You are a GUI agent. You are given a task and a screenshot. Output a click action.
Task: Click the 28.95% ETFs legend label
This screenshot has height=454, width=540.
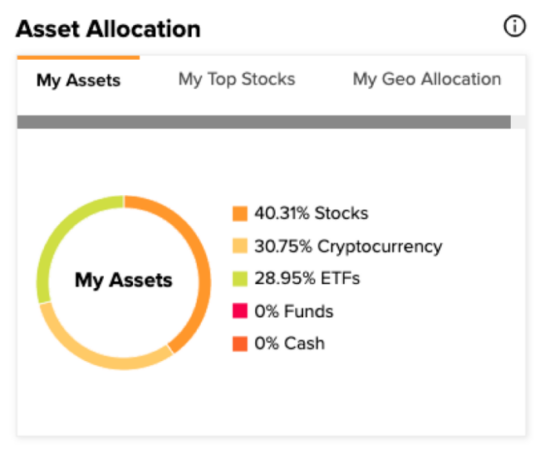click(307, 278)
